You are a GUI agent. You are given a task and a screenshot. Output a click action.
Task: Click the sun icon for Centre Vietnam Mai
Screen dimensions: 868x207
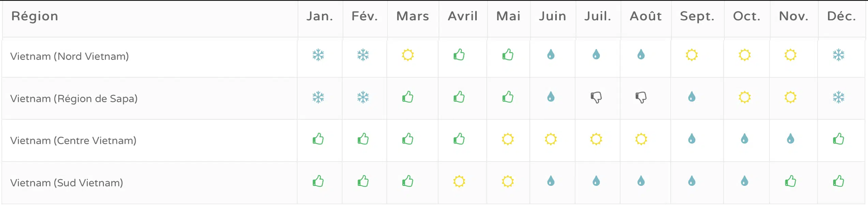point(508,139)
